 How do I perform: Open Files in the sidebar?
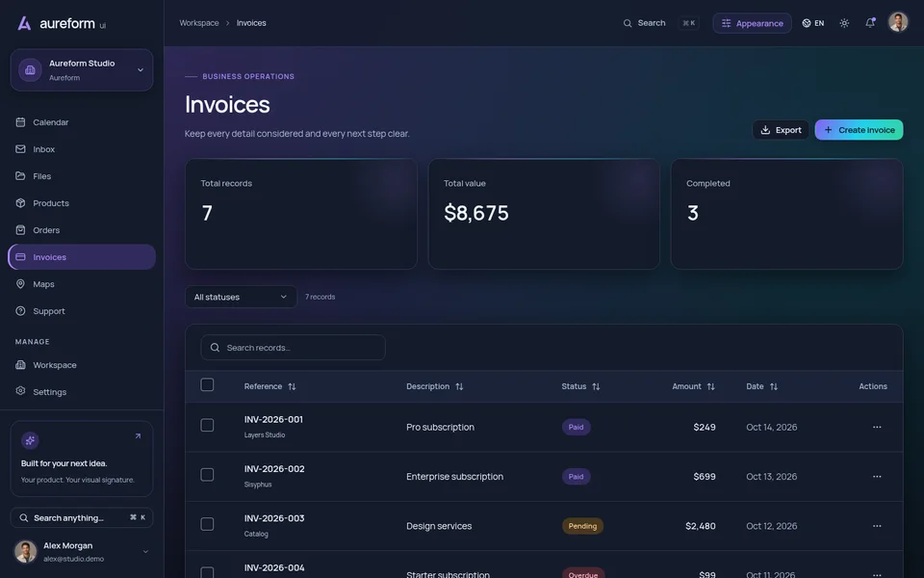81,176
